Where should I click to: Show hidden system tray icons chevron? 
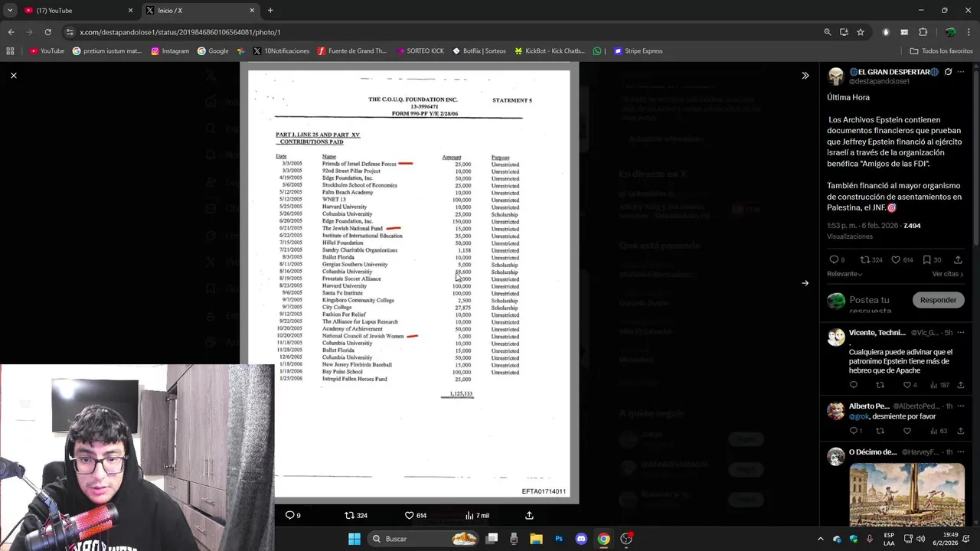point(821,539)
